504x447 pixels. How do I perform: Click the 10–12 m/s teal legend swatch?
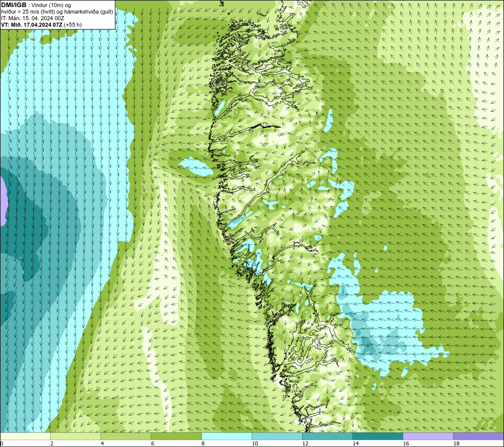(277, 436)
